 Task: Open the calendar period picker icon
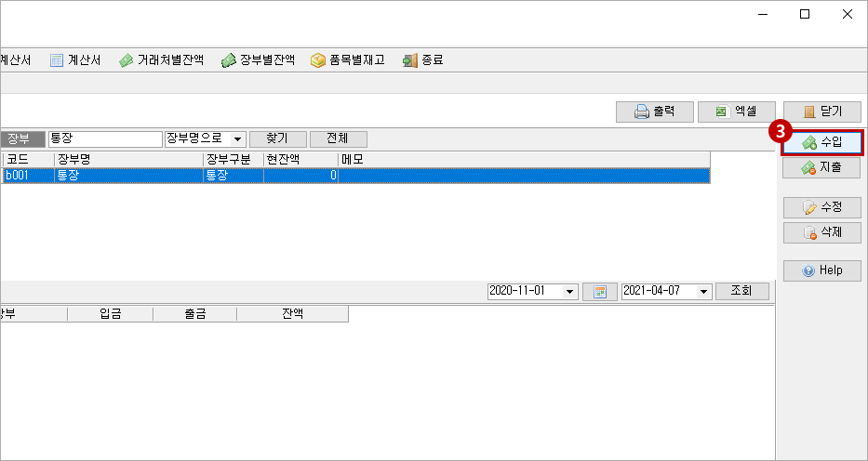pyautogui.click(x=600, y=291)
